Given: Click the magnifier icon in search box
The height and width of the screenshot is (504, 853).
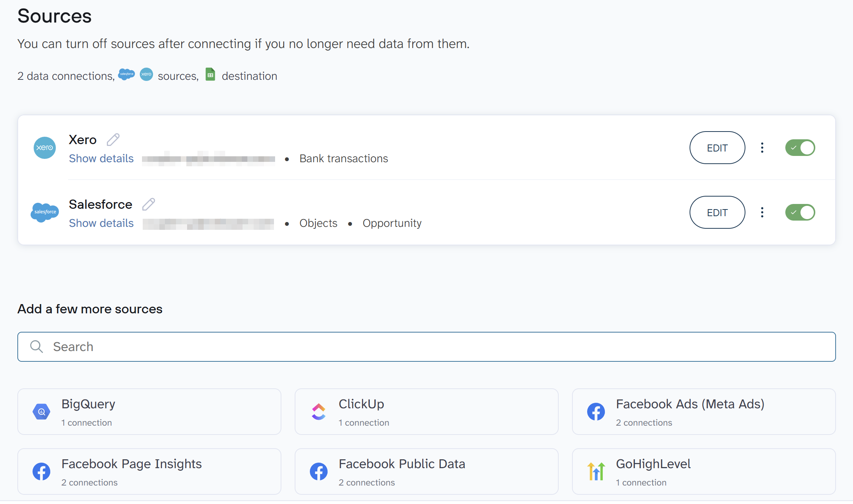Looking at the screenshot, I should tap(37, 347).
